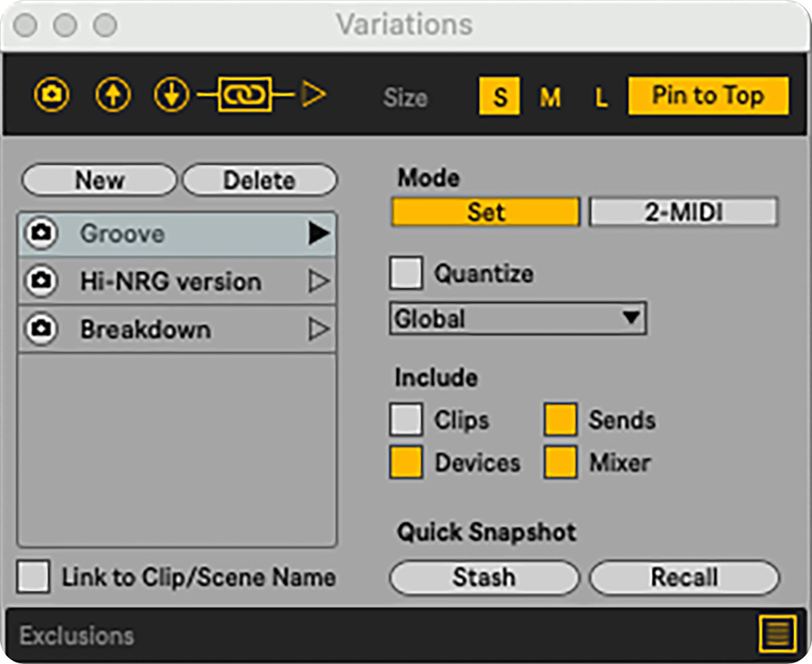Open the Exclusions list icon

[776, 634]
